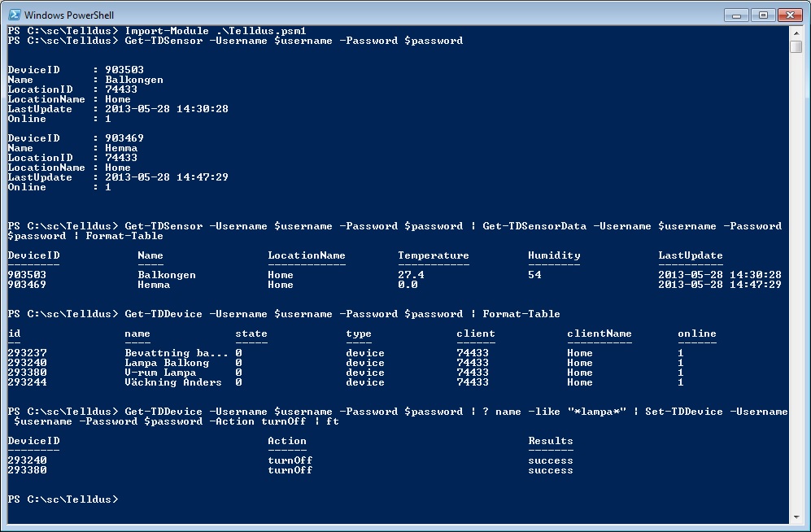Click the 'Temperature' column header
The width and height of the screenshot is (811, 532).
pyautogui.click(x=434, y=255)
